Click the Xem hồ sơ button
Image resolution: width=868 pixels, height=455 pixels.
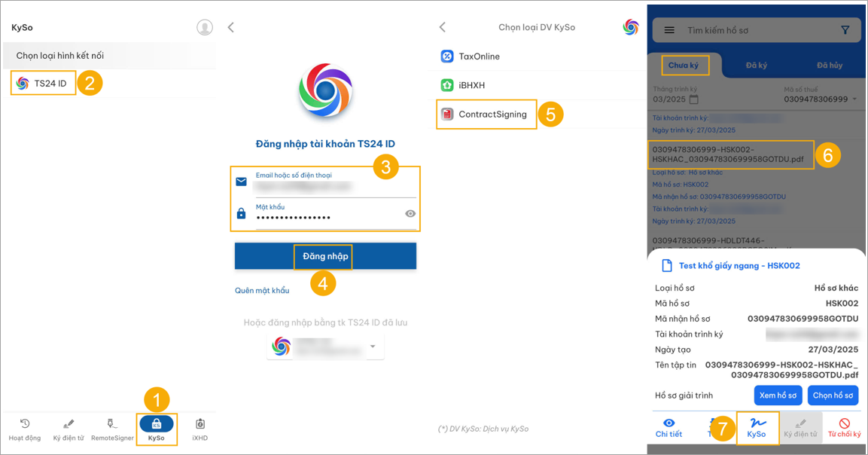point(778,395)
